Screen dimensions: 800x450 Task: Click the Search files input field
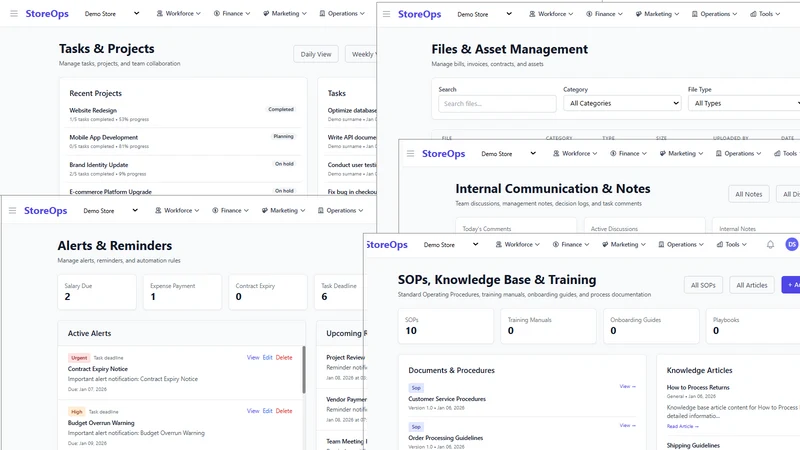pyautogui.click(x=497, y=104)
